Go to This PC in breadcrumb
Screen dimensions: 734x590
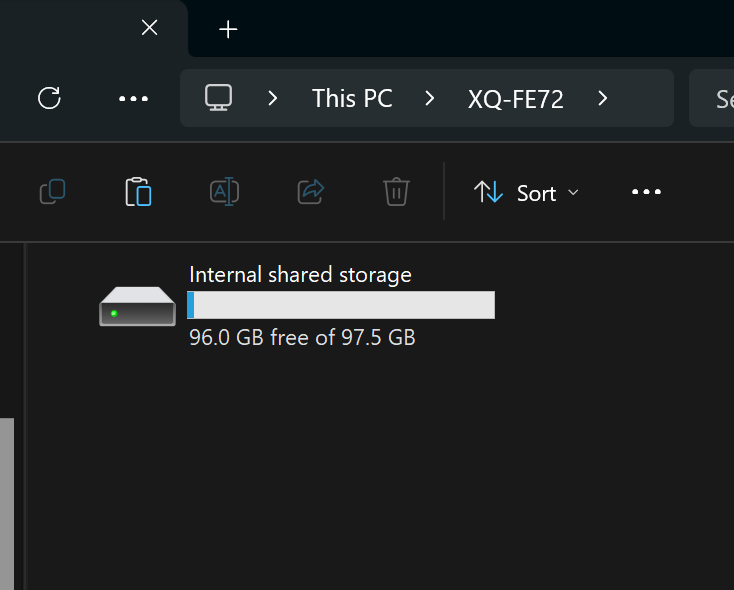click(352, 99)
